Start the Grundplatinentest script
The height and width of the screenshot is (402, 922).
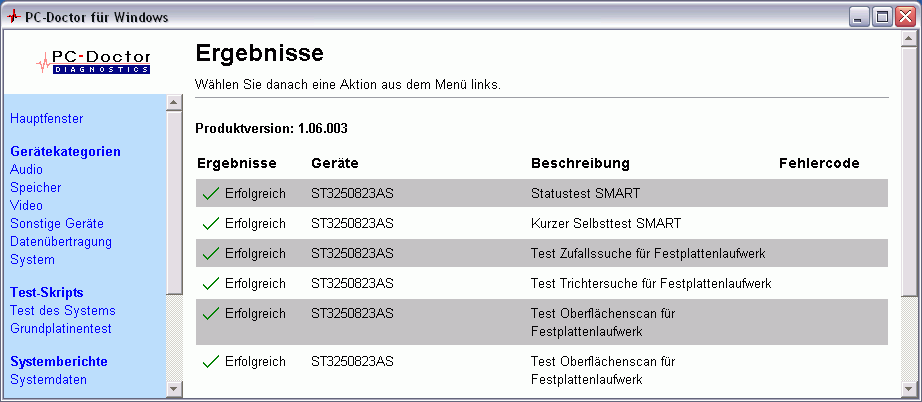coord(61,329)
